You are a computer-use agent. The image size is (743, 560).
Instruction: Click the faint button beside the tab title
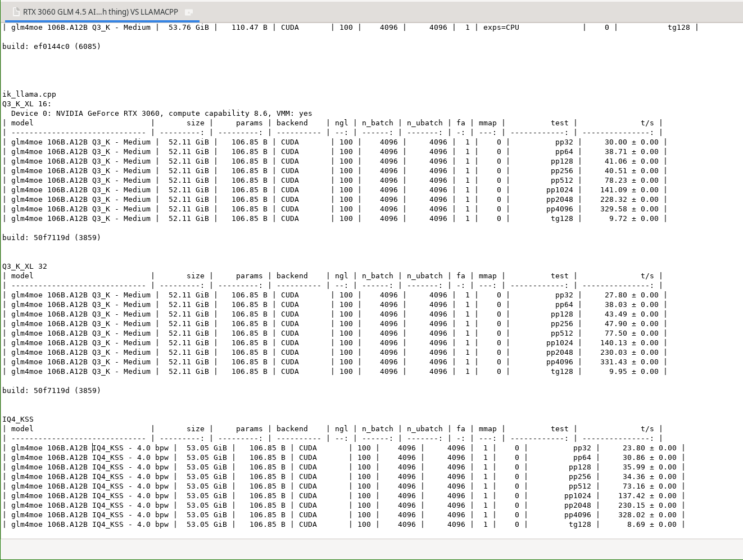pos(189,12)
